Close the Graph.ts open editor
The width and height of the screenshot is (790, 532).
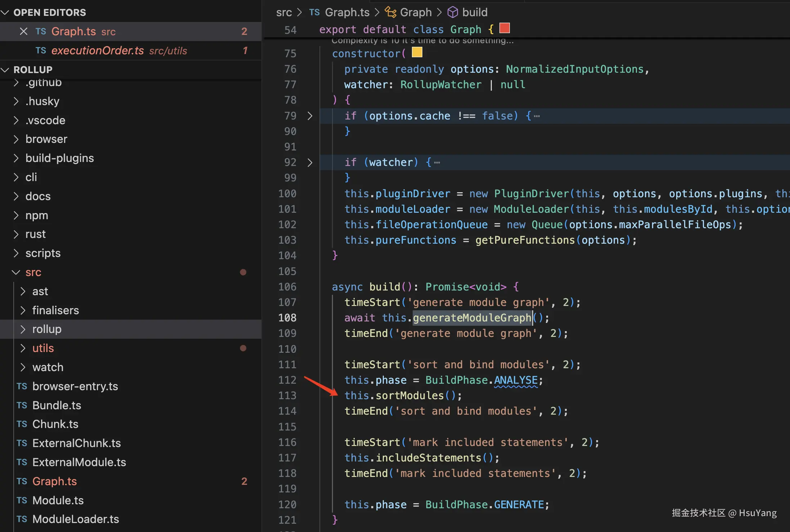[x=24, y=31]
